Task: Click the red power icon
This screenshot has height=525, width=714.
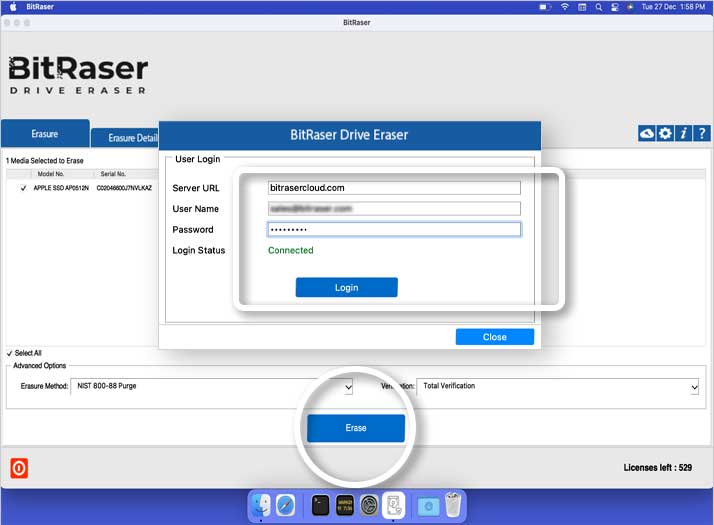Action: tap(19, 468)
